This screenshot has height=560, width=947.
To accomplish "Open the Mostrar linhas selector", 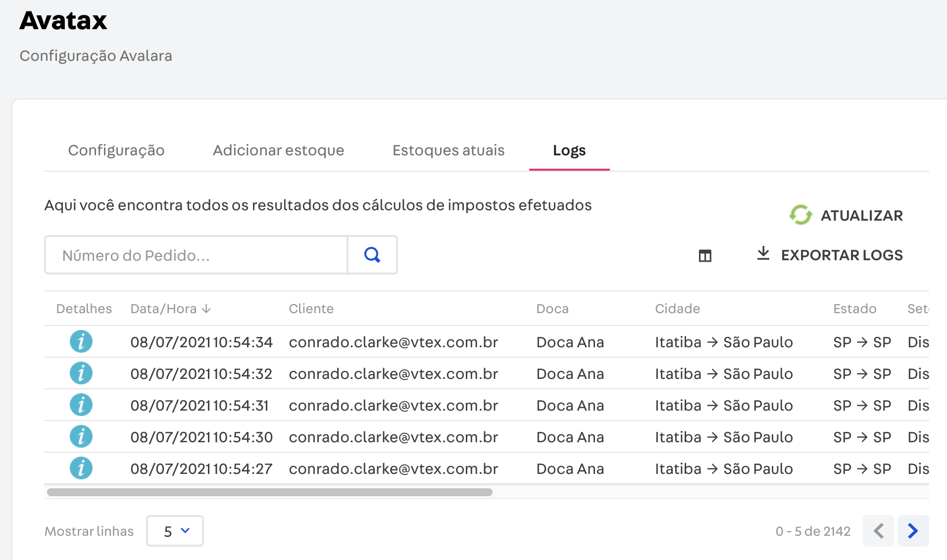I will pos(174,531).
